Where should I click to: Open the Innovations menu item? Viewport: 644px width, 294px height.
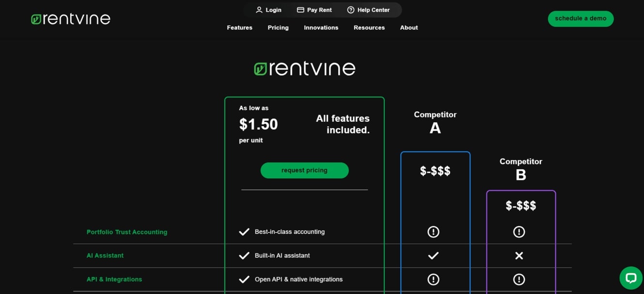[x=321, y=28]
